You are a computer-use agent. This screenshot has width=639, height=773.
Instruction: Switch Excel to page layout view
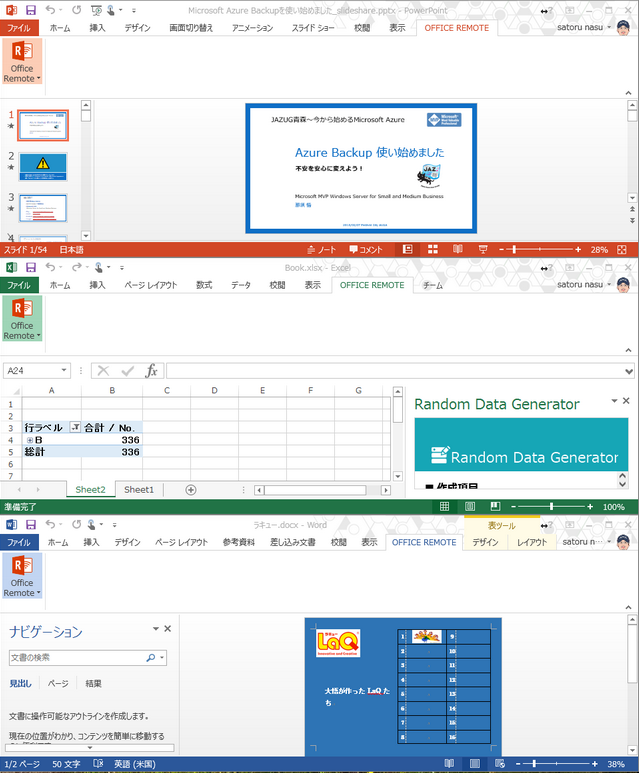click(470, 506)
